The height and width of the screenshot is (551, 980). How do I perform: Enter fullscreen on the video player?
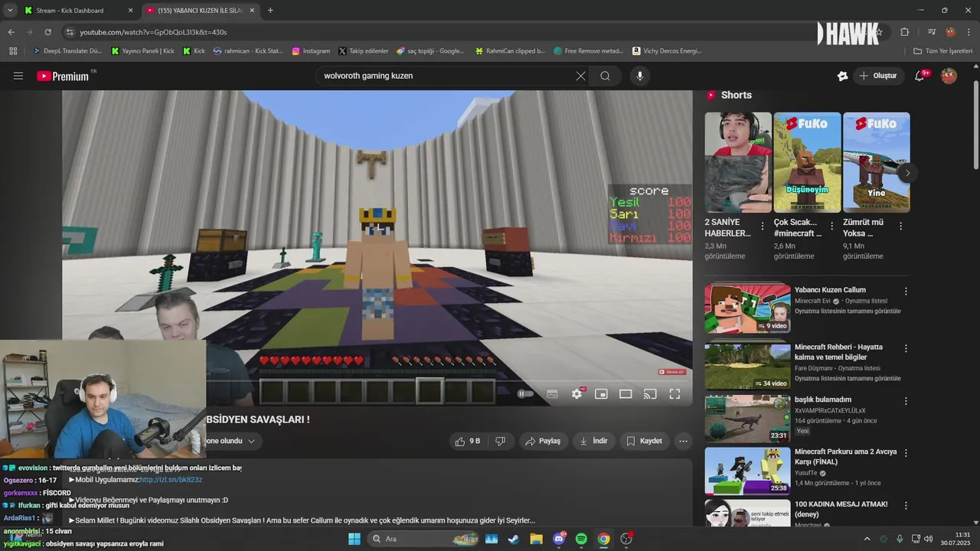point(675,393)
